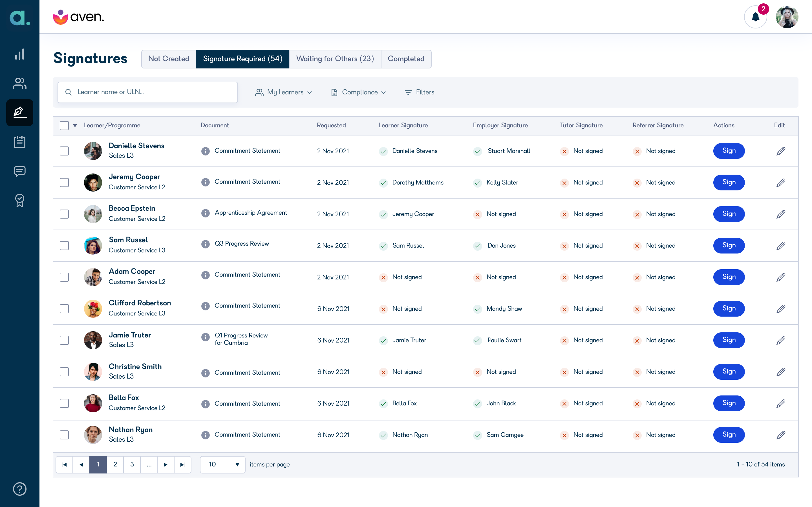Image resolution: width=812 pixels, height=507 pixels.
Task: Open the notifications bell icon
Action: click(x=755, y=17)
